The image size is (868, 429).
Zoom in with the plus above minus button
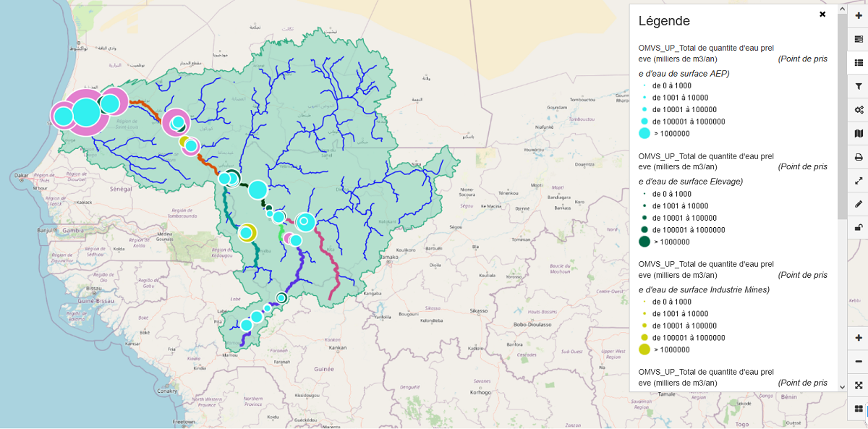coord(859,338)
